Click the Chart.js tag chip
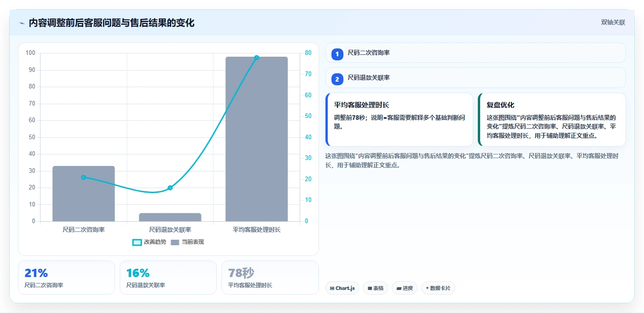The width and height of the screenshot is (644, 313). (x=342, y=288)
